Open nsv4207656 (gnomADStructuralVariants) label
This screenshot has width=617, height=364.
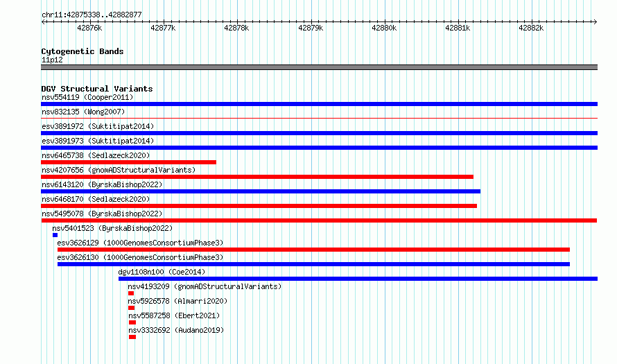[119, 170]
